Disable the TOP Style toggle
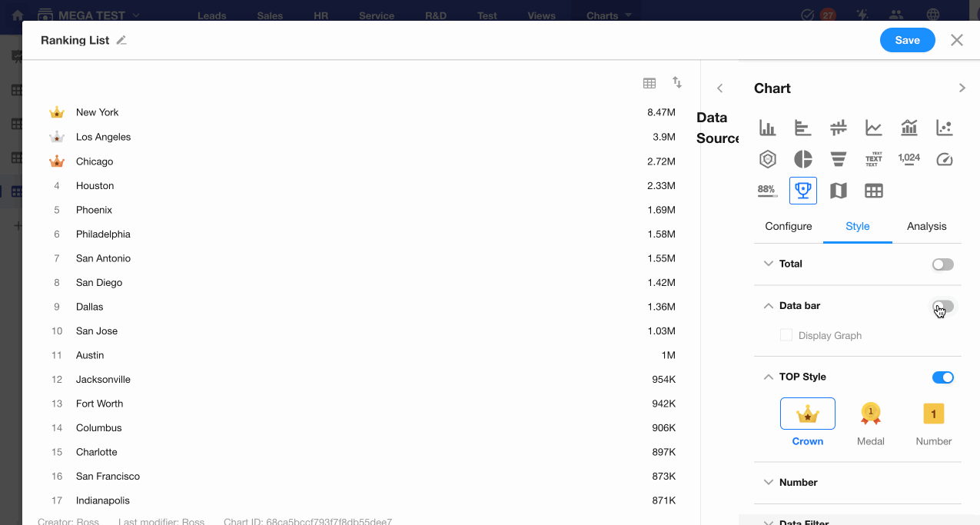This screenshot has height=525, width=980. 942,377
